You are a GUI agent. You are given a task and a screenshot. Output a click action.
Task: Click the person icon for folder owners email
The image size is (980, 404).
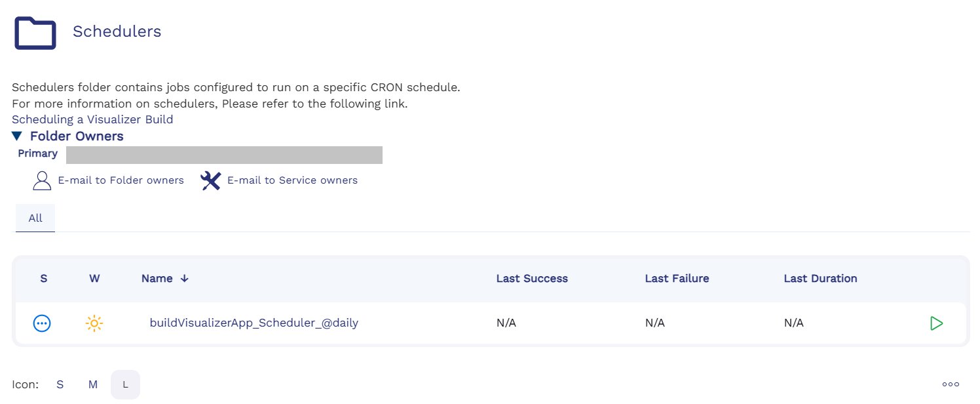click(x=42, y=180)
